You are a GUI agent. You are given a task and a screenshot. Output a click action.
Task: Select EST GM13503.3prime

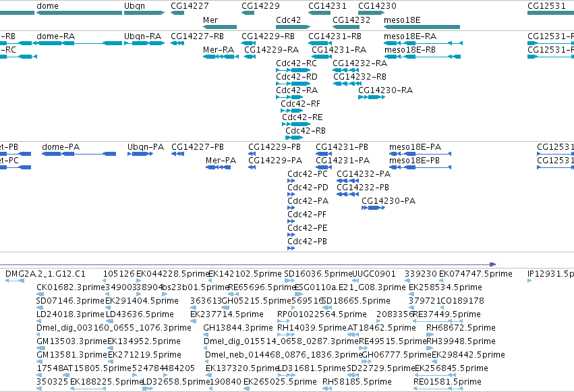click(41, 348)
